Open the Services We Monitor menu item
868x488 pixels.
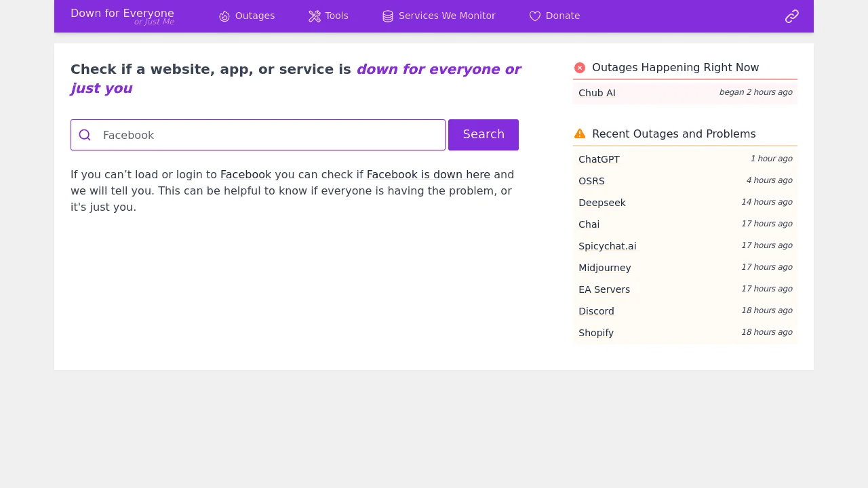(x=446, y=16)
